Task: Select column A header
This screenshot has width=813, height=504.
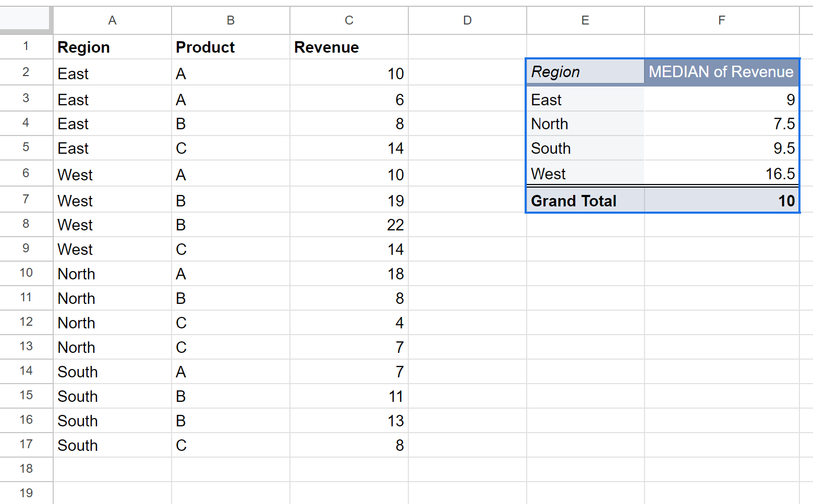Action: (112, 20)
